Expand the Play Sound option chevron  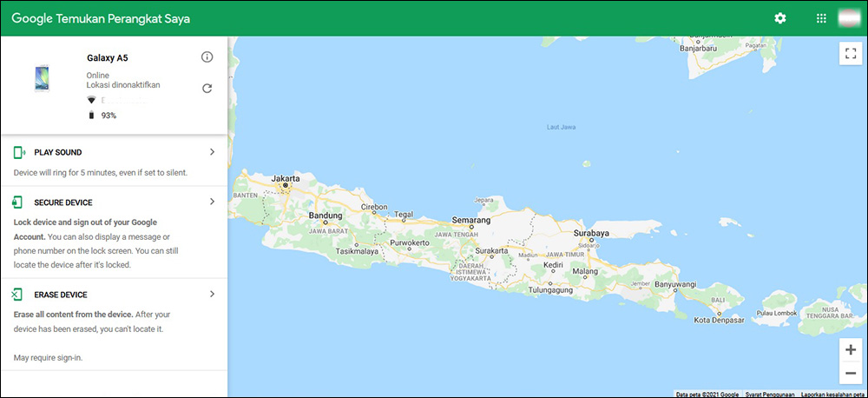click(212, 153)
